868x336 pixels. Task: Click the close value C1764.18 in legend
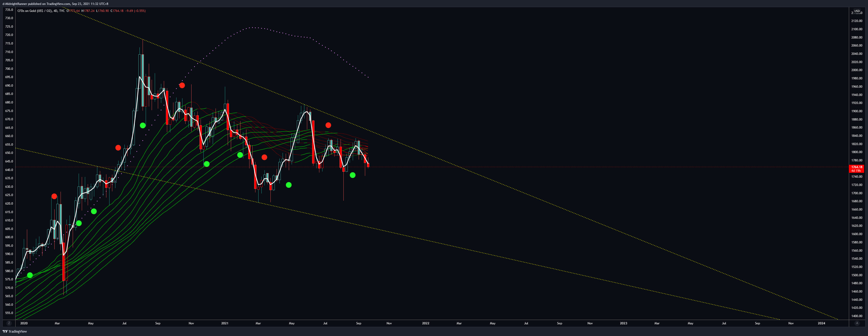coord(117,11)
